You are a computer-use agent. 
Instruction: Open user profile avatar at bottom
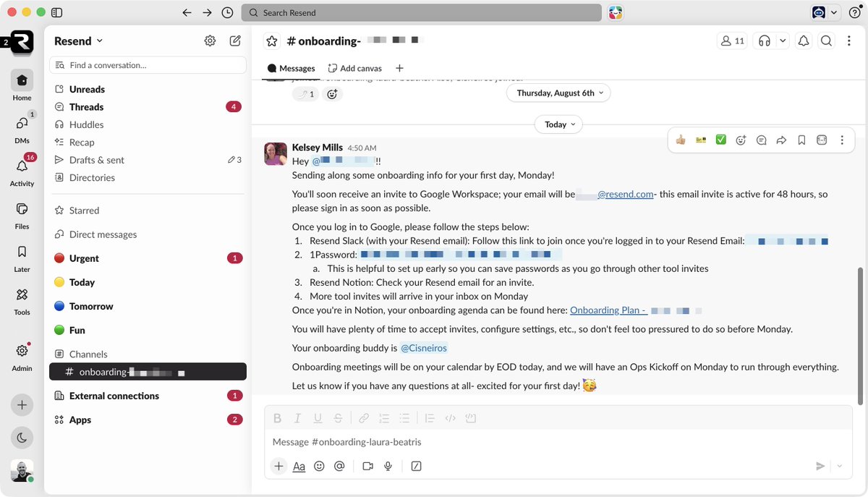(x=22, y=470)
